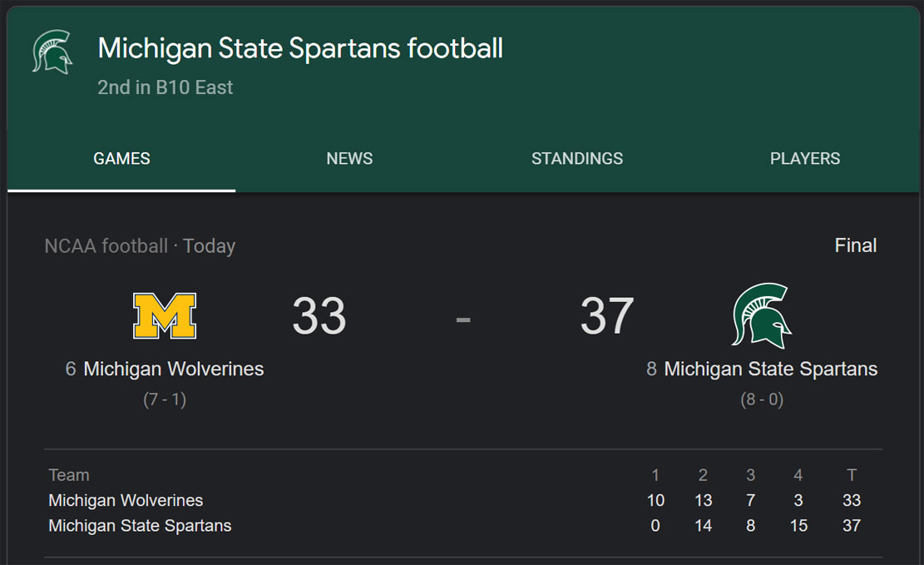
Task: Open the Michigan State Spartans name under logo
Action: pyautogui.click(x=771, y=369)
